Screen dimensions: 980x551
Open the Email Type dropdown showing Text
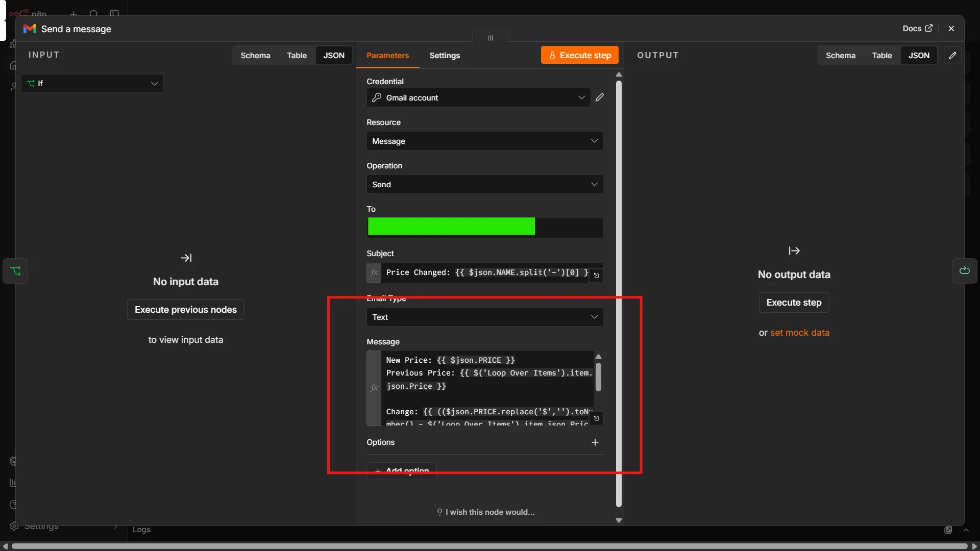tap(484, 317)
